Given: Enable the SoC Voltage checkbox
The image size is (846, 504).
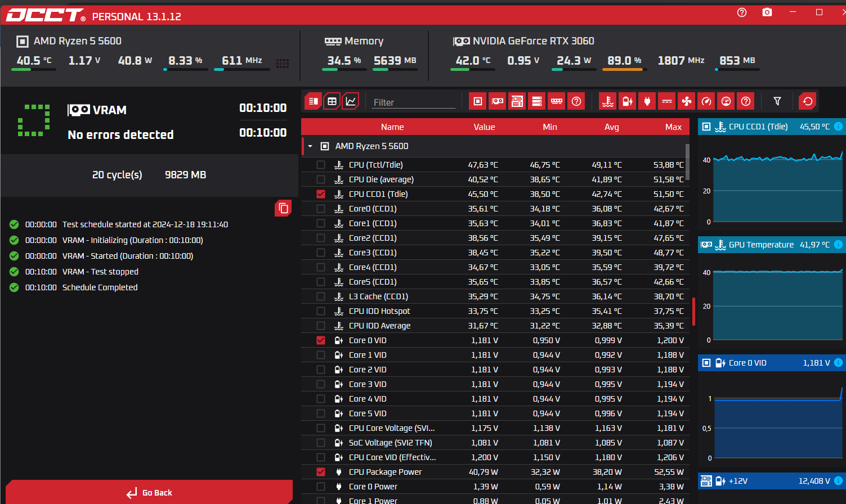Looking at the screenshot, I should coord(321,443).
